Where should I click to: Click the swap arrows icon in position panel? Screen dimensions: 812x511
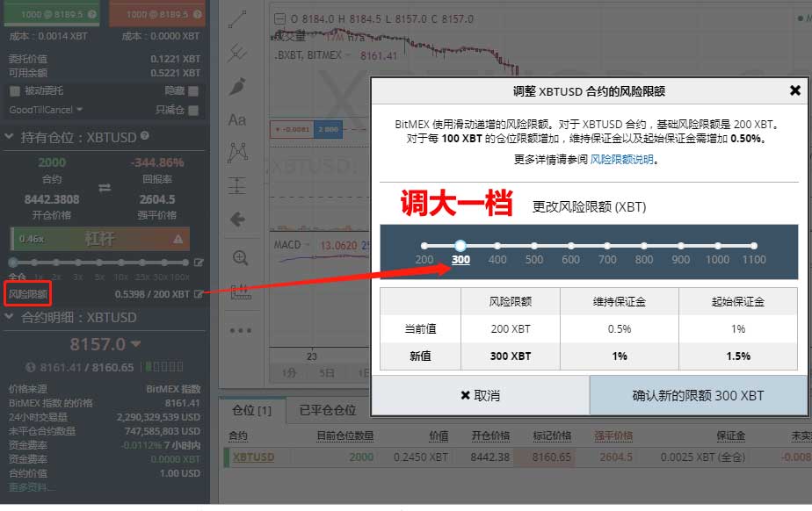[105, 188]
